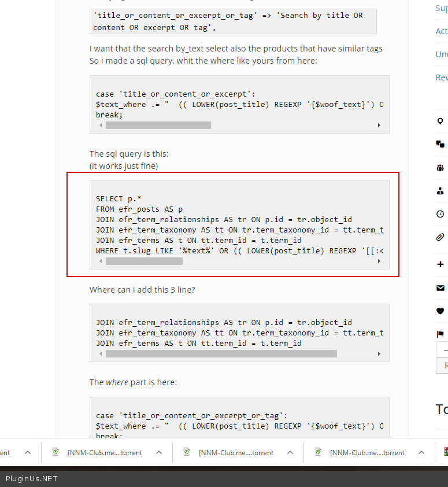Click the single user icon in sidebar
The image size is (448, 487).
[440, 191]
